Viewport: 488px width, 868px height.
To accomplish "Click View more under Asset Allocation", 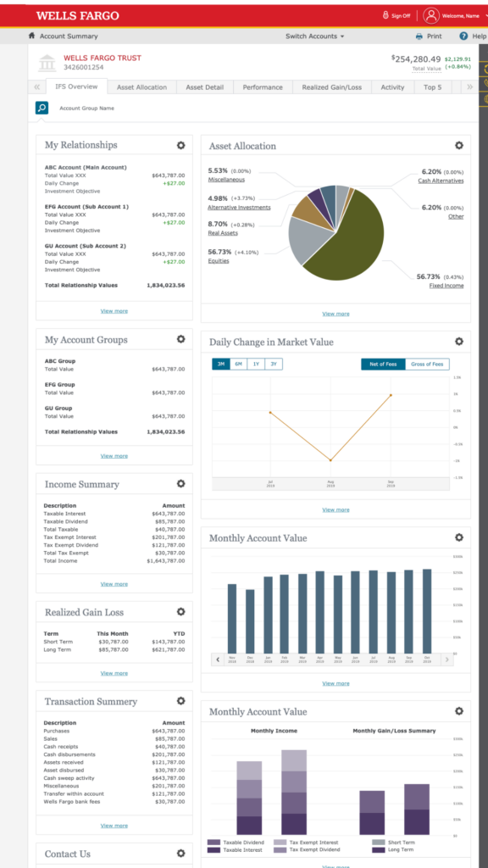I will (335, 314).
